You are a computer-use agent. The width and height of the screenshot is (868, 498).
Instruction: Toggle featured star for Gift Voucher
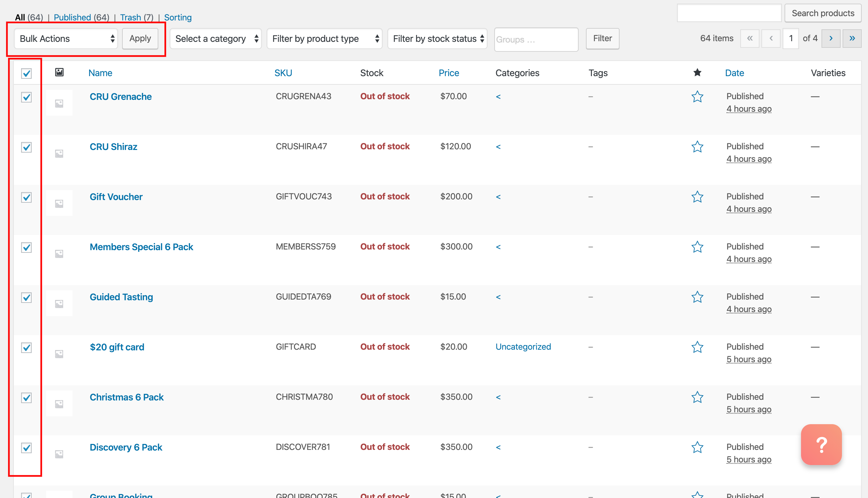coord(697,197)
